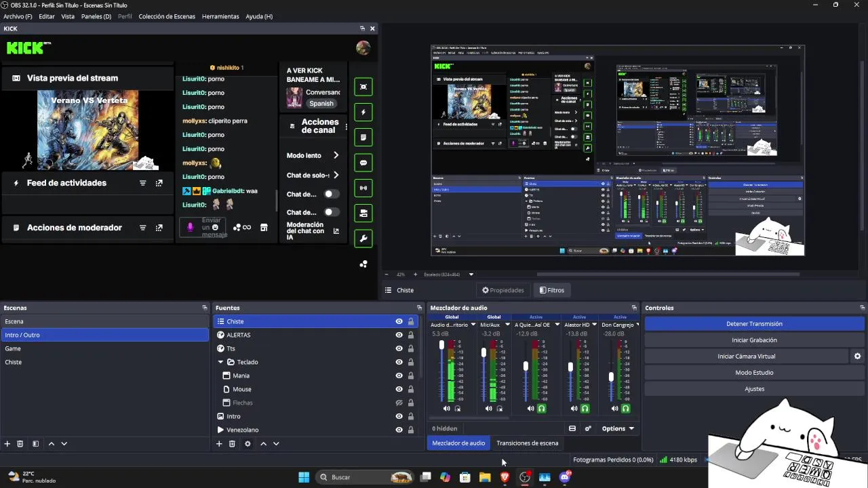Image resolution: width=868 pixels, height=488 pixels.
Task: Click the Kick sidebar broadcast signal icon
Action: (363, 188)
